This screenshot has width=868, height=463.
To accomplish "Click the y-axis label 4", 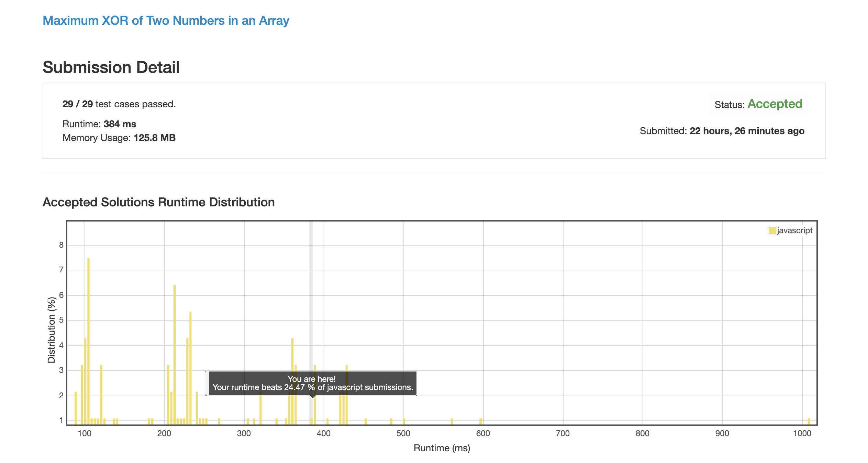I will [61, 345].
